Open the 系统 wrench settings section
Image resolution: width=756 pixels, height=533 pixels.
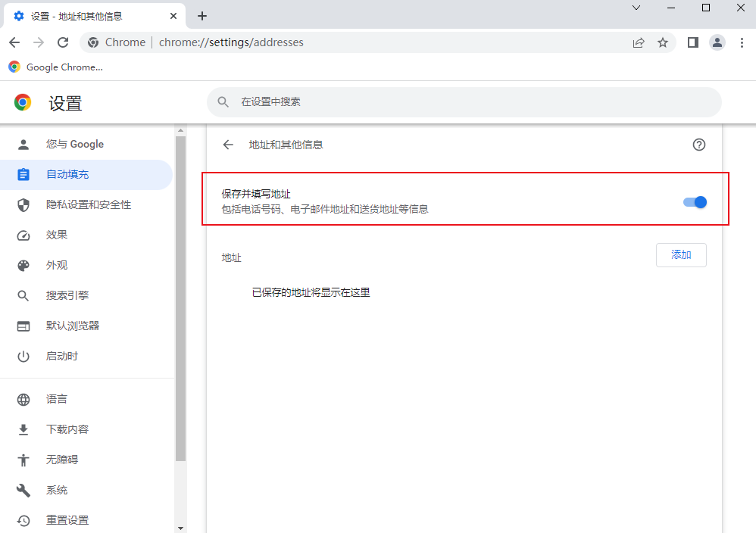(x=57, y=490)
